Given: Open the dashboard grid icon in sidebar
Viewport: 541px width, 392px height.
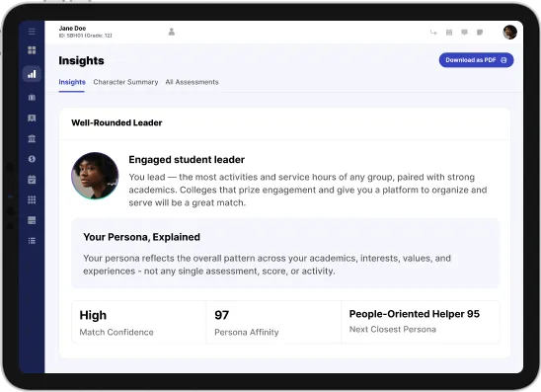Looking at the screenshot, I should (32, 50).
